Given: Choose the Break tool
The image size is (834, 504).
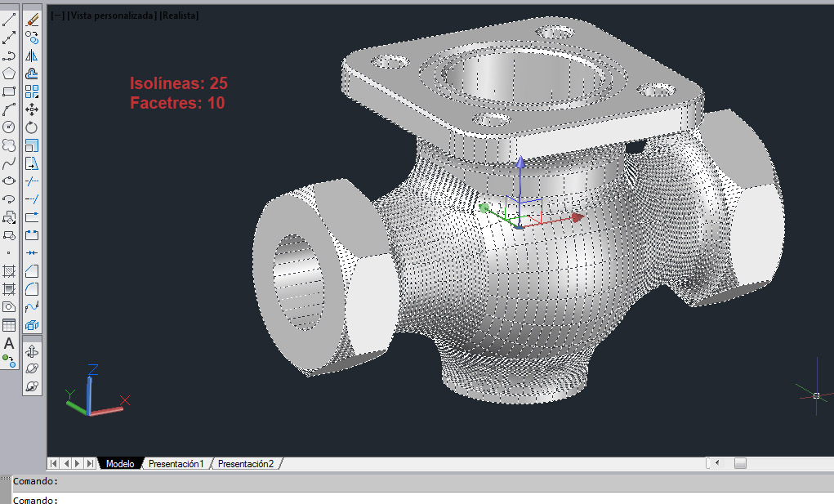Looking at the screenshot, I should pyautogui.click(x=32, y=234).
